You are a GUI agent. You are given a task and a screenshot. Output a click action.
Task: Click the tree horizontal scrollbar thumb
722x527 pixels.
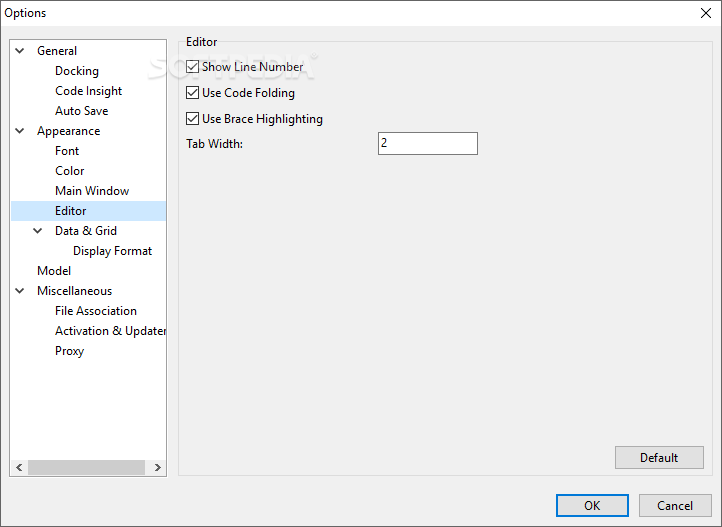click(87, 468)
